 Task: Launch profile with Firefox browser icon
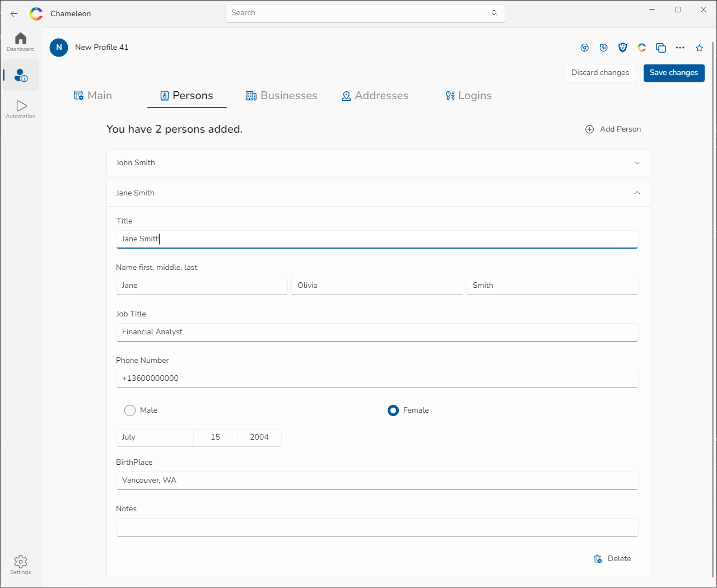603,48
